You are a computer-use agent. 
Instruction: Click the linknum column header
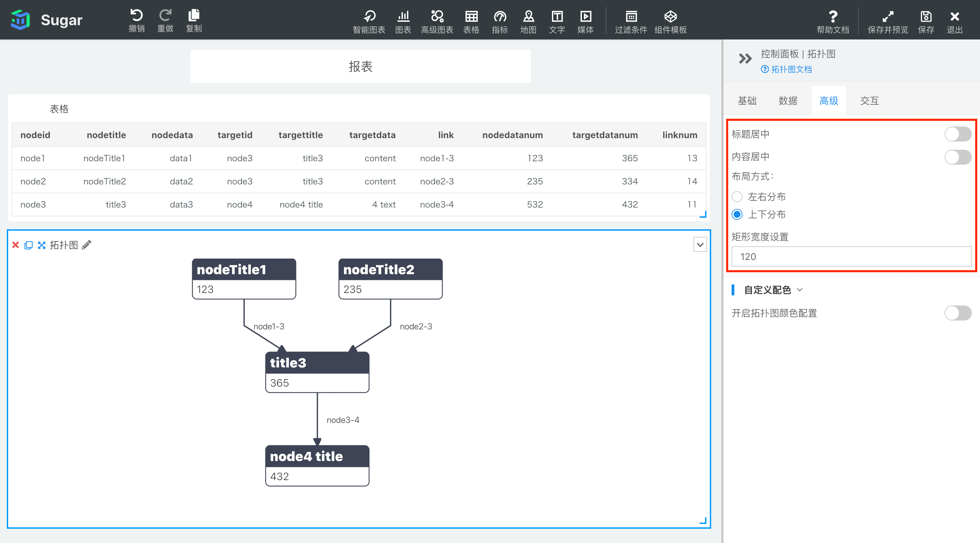coord(680,135)
